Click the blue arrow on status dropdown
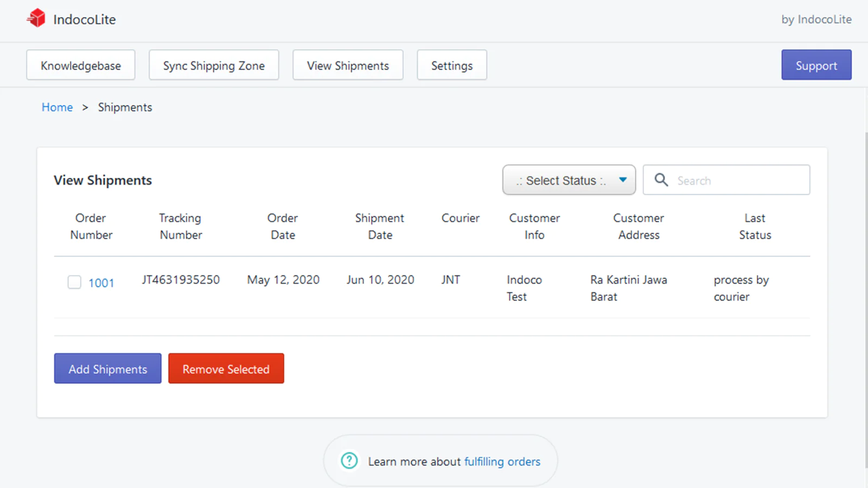Viewport: 868px width, 488px height. (x=623, y=180)
